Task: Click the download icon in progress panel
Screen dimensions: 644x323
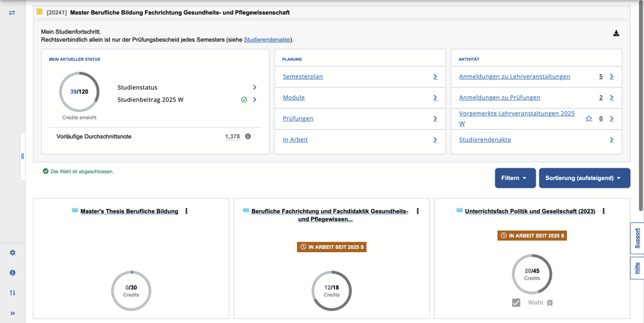Action: point(616,33)
